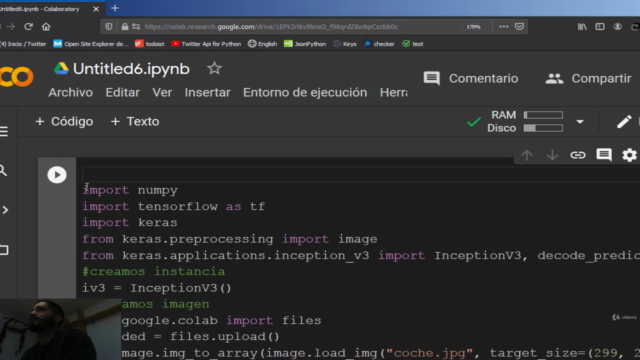Open the Firefox account icon
Screen dimensions: 640x360
(x=618, y=27)
